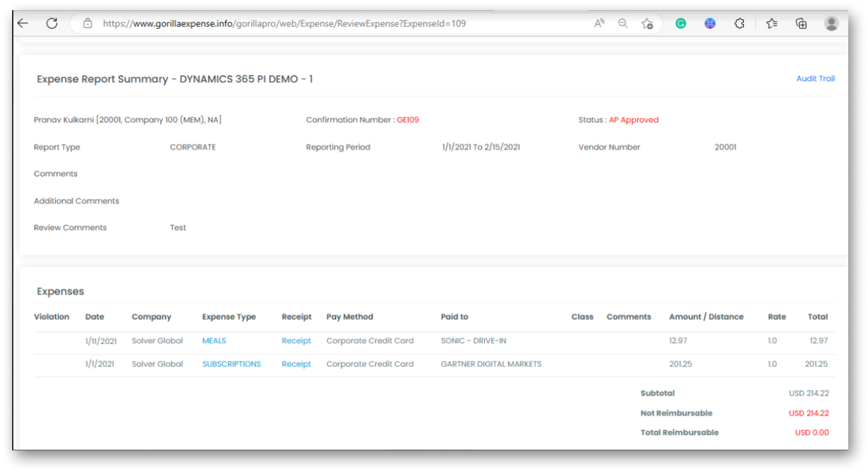
Task: Click the 201.25 amount cell
Action: pos(680,364)
